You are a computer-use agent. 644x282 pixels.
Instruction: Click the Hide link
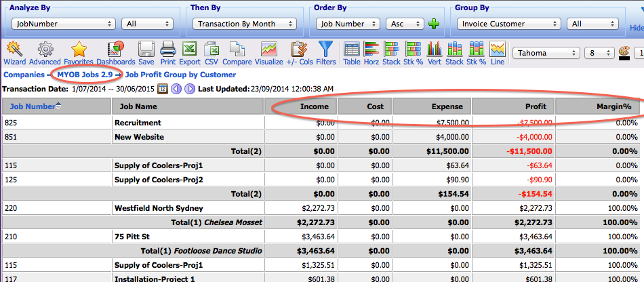pyautogui.click(x=637, y=28)
